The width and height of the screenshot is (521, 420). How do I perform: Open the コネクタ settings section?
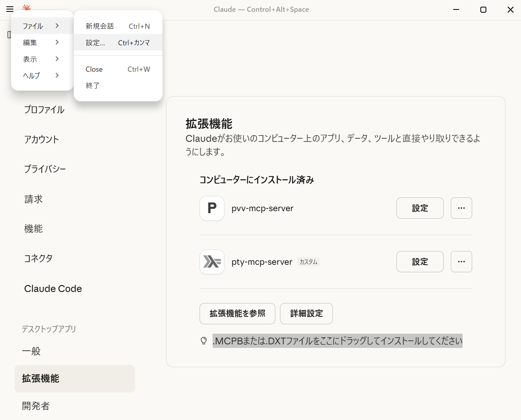click(x=38, y=258)
